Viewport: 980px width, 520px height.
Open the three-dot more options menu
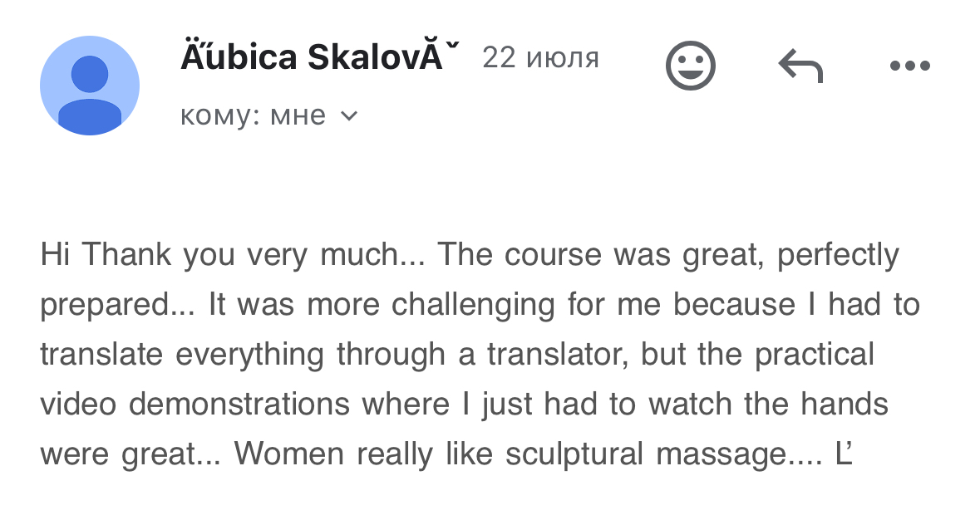(909, 66)
